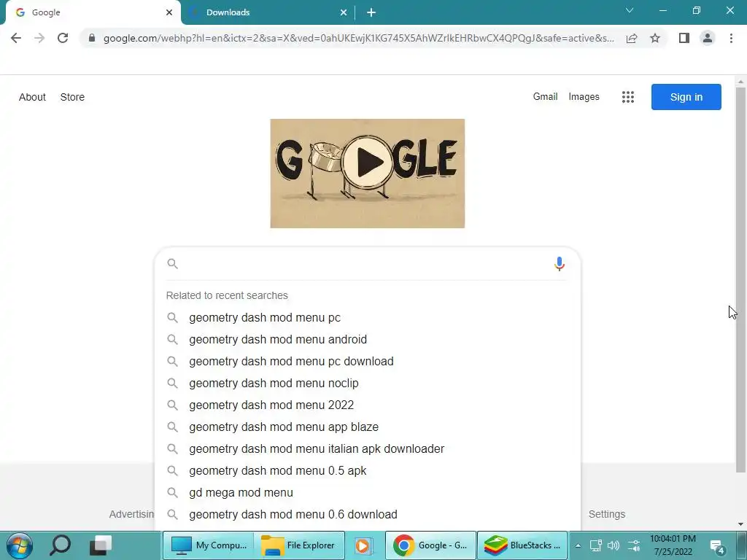747x560 pixels.
Task: Open the media player taskbar icon
Action: (x=363, y=545)
